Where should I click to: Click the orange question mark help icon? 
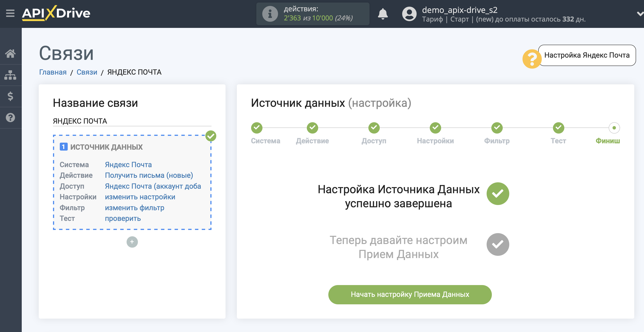click(x=532, y=59)
